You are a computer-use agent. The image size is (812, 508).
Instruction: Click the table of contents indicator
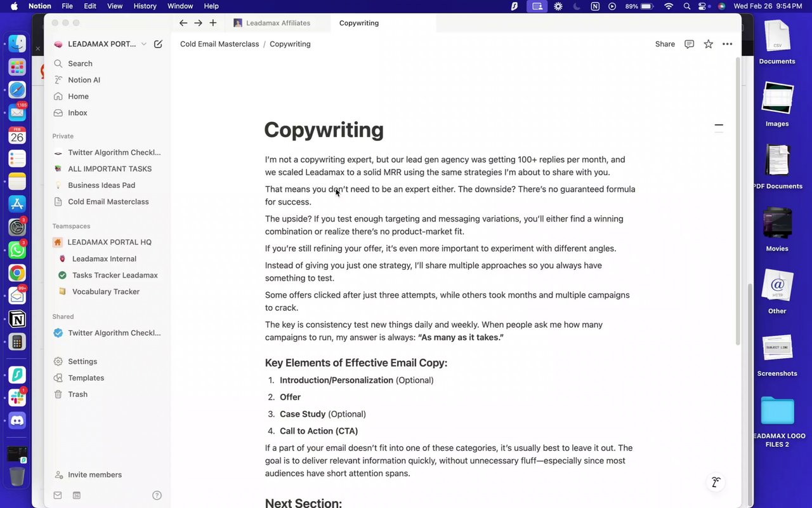pos(719,125)
